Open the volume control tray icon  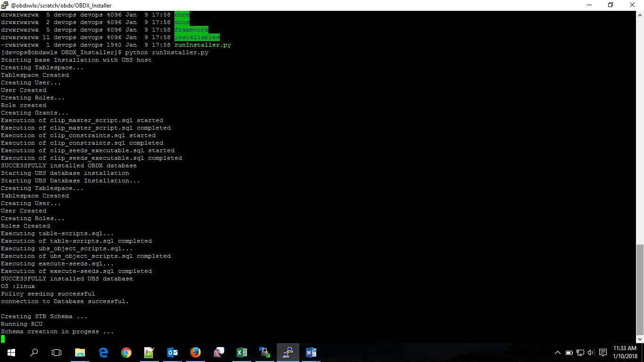pyautogui.click(x=591, y=353)
